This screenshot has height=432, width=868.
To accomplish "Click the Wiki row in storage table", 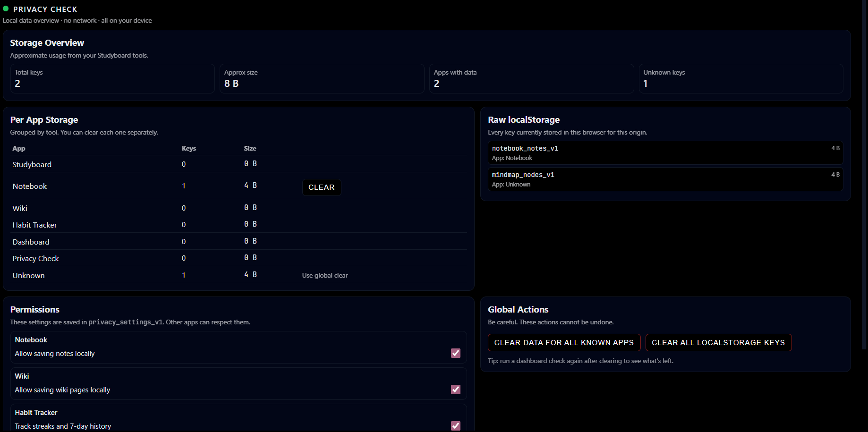I will point(238,208).
